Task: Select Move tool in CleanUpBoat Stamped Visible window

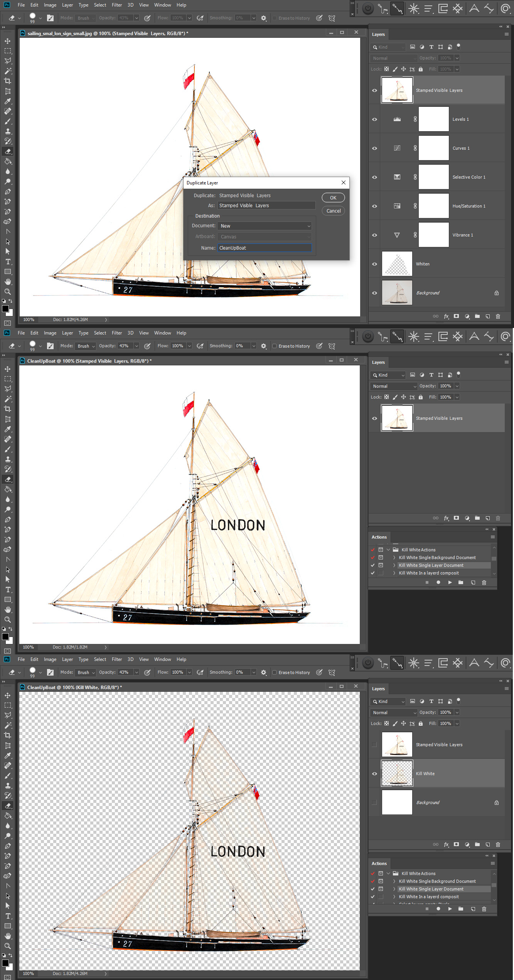Action: click(8, 369)
